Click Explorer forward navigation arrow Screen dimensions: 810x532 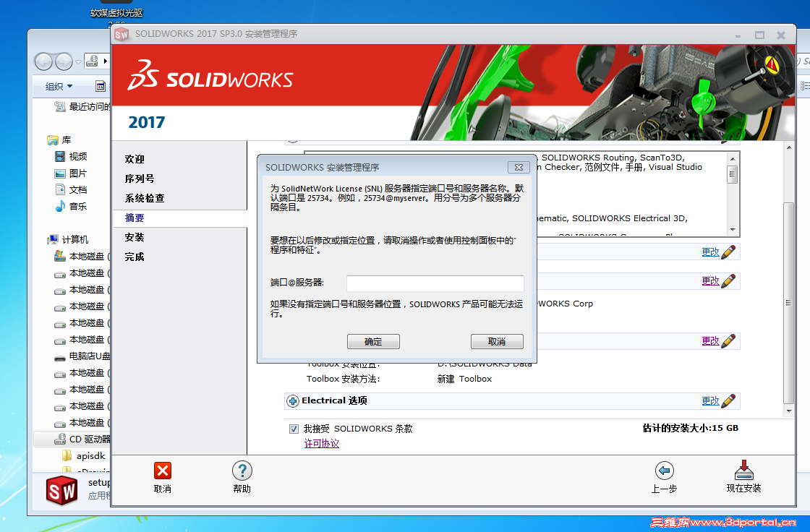pos(64,61)
